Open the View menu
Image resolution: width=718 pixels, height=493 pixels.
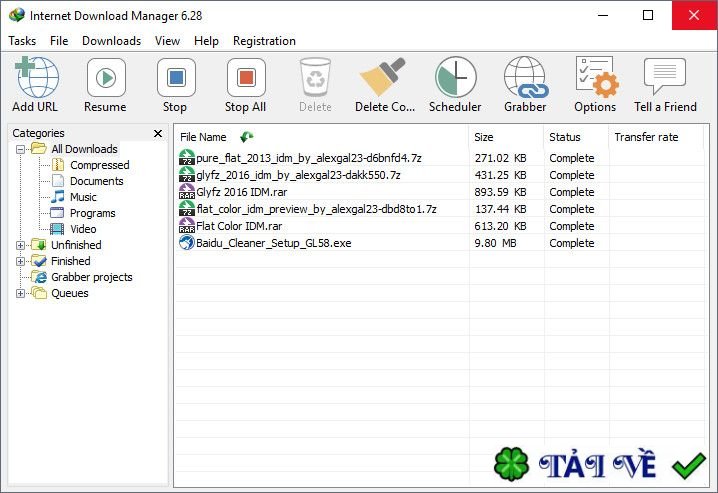tap(167, 41)
